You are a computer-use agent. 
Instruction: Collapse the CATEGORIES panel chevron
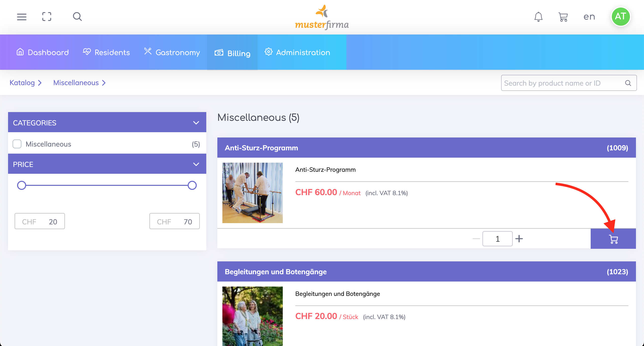click(x=196, y=123)
